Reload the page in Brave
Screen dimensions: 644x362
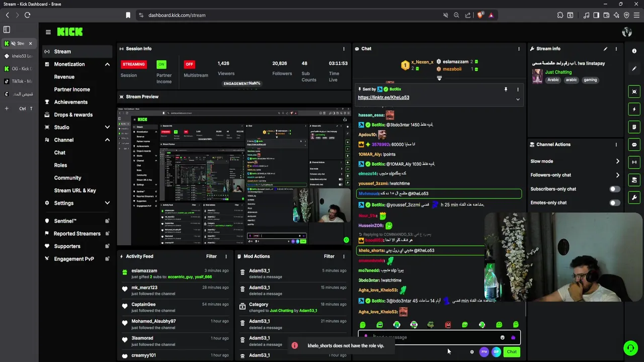(28, 15)
